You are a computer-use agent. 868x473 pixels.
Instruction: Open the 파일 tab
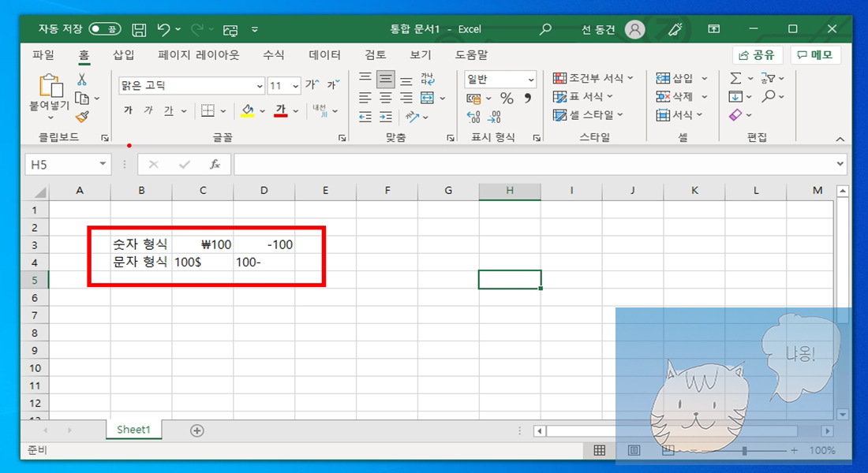[43, 54]
